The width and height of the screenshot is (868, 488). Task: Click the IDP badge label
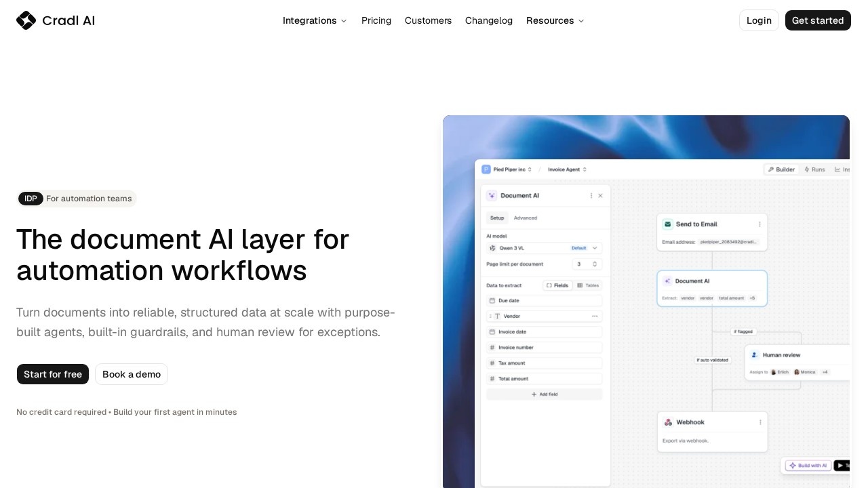point(31,199)
